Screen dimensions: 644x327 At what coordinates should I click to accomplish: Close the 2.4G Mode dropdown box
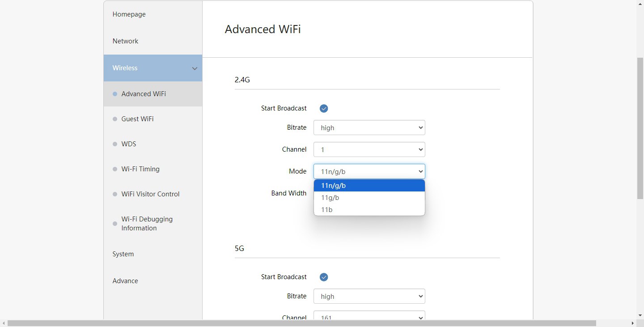click(x=369, y=171)
